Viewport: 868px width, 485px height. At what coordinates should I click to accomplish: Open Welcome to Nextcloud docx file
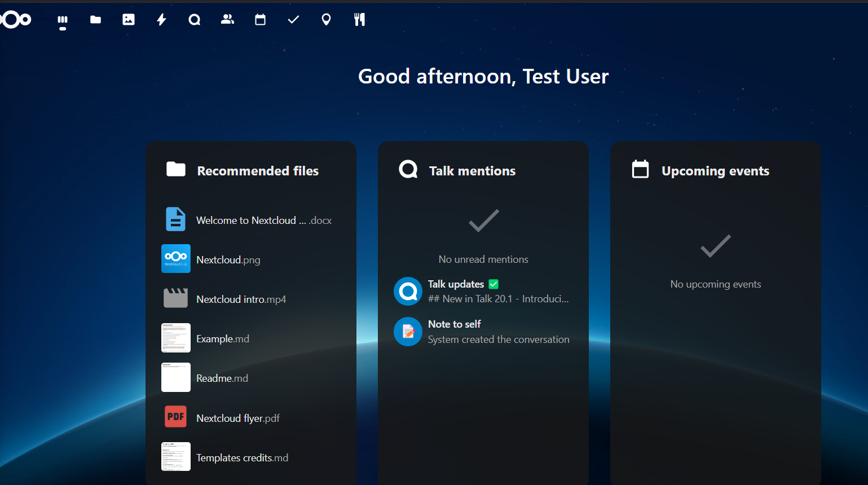click(251, 219)
